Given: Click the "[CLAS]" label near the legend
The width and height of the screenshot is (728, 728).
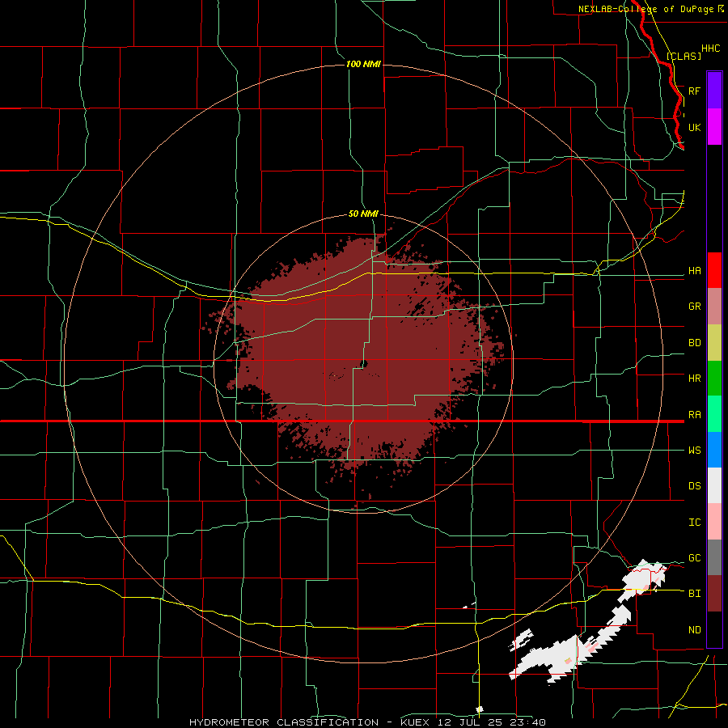Looking at the screenshot, I should click(684, 56).
